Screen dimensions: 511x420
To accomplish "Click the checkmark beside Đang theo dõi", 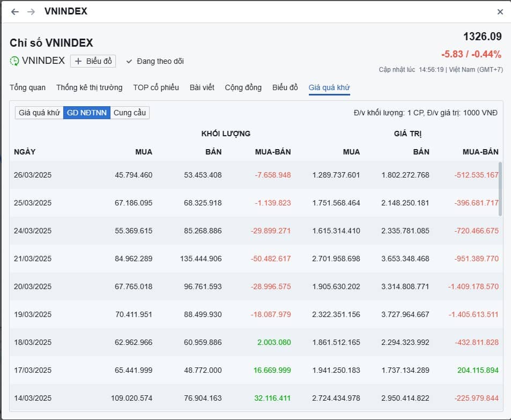I will click(129, 61).
